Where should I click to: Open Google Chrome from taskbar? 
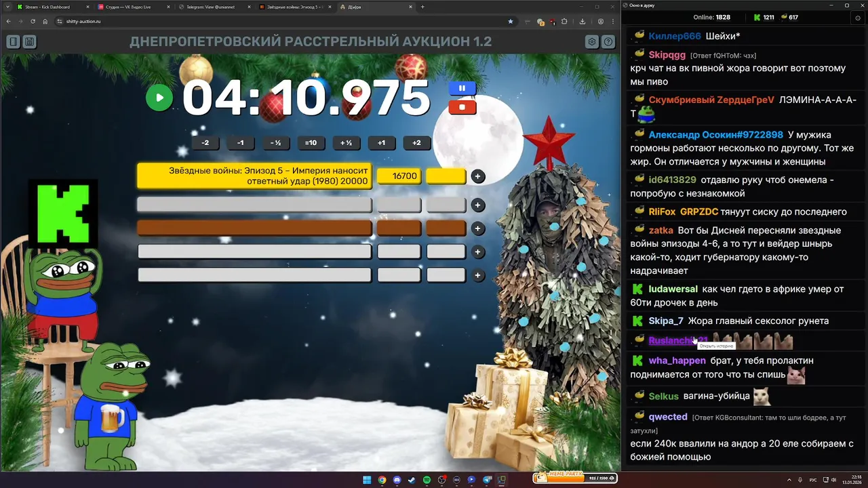click(x=382, y=480)
